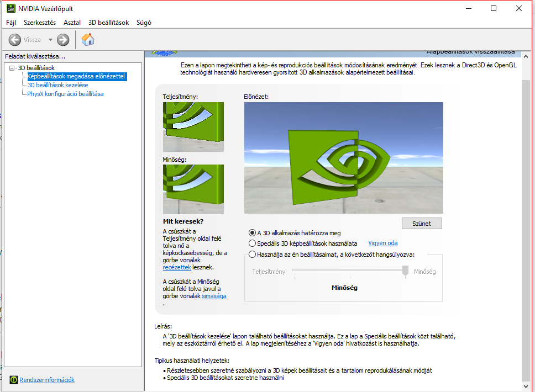Open the 'recézettek' help link
This screenshot has width=535, height=392.
(x=177, y=267)
